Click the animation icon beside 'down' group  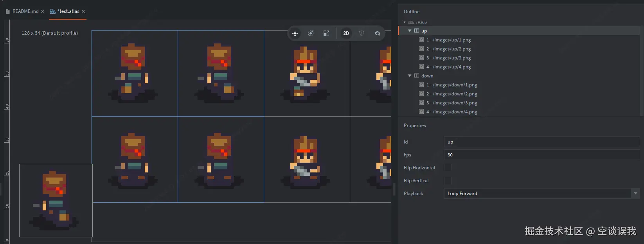point(416,76)
